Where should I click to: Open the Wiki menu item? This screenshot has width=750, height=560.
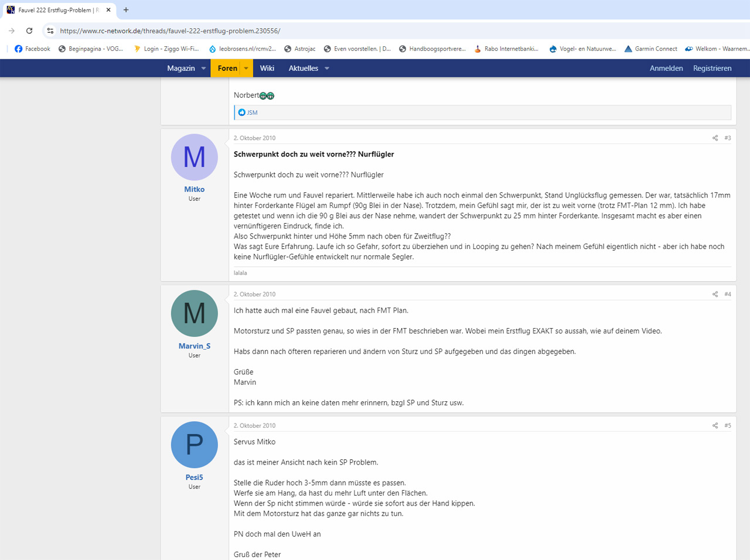[267, 69]
